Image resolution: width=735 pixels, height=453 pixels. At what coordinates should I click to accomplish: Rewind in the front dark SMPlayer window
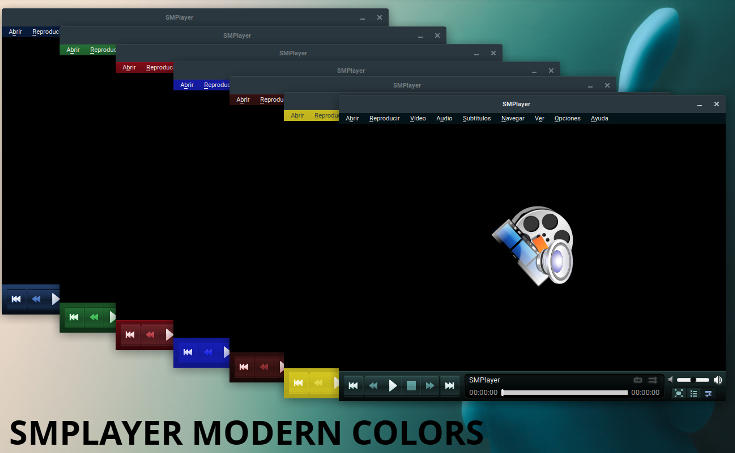[x=373, y=385]
